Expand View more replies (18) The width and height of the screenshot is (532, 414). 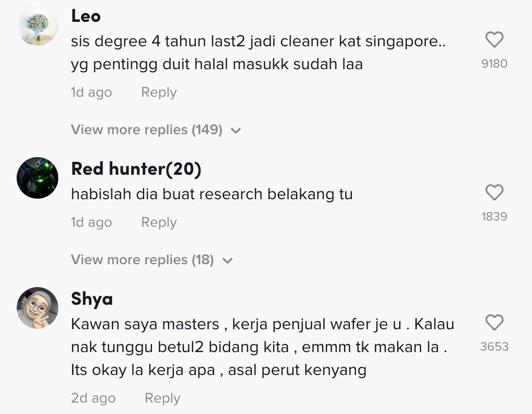pyautogui.click(x=142, y=260)
